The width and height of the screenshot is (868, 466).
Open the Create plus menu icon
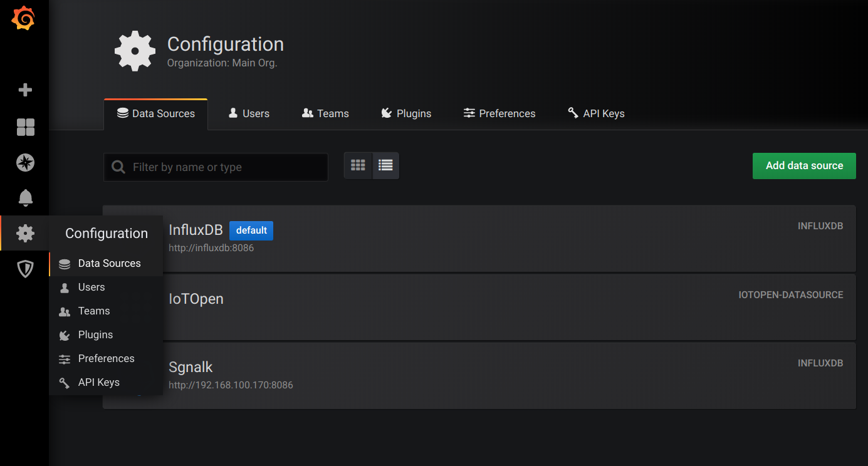click(x=25, y=90)
